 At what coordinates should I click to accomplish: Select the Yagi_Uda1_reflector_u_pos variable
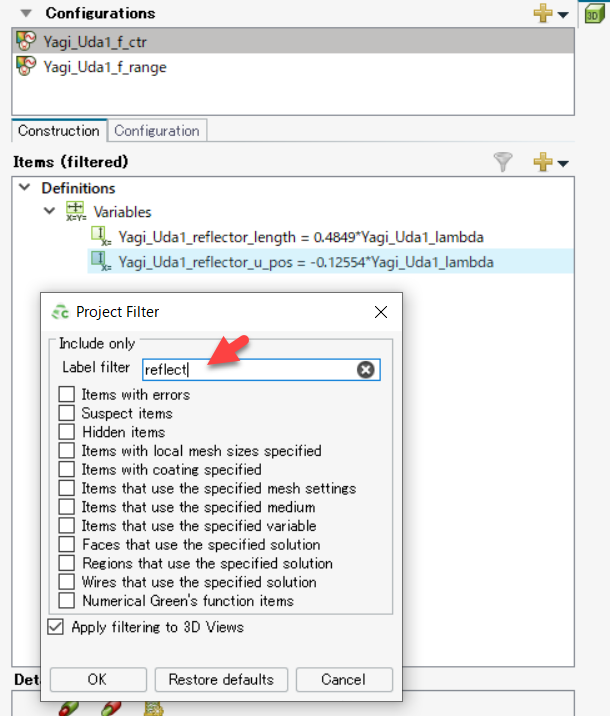click(306, 262)
